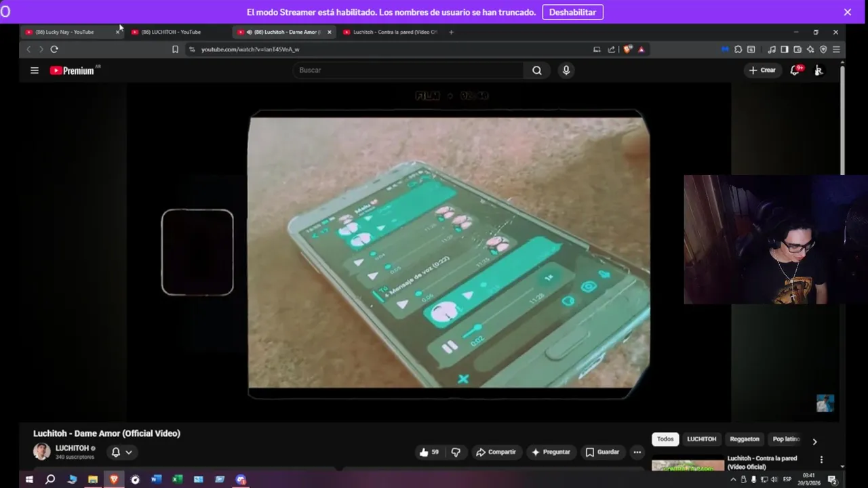Open Brave VPN shield icon

click(823, 49)
